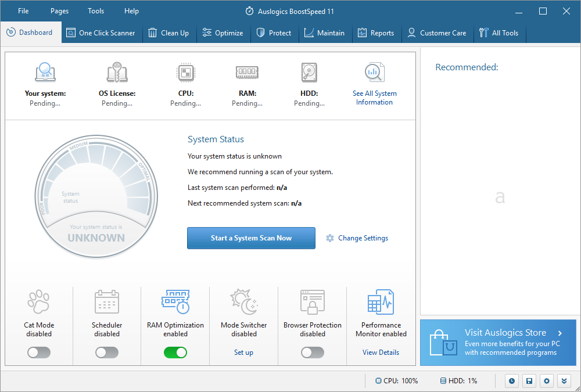Click the HDD drive icon

tap(310, 72)
